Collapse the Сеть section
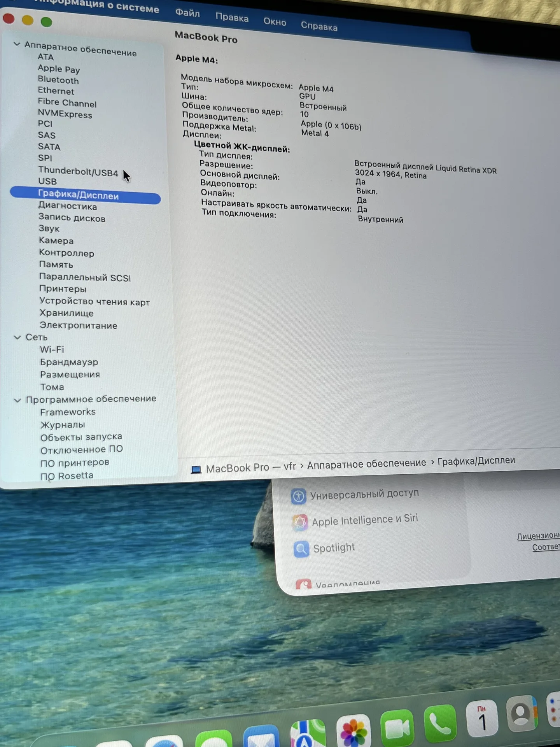The height and width of the screenshot is (747, 560). (x=17, y=337)
